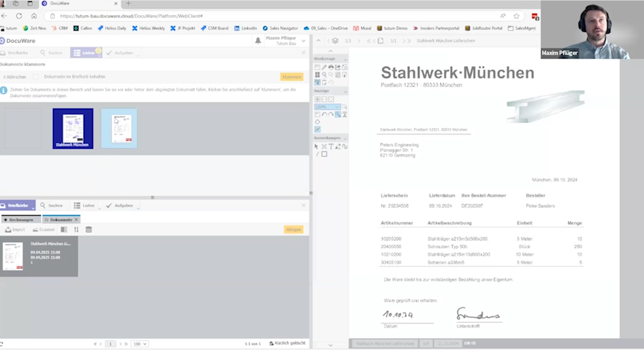
Task: Click the database stack icon in basket toolbar
Action: click(x=89, y=230)
